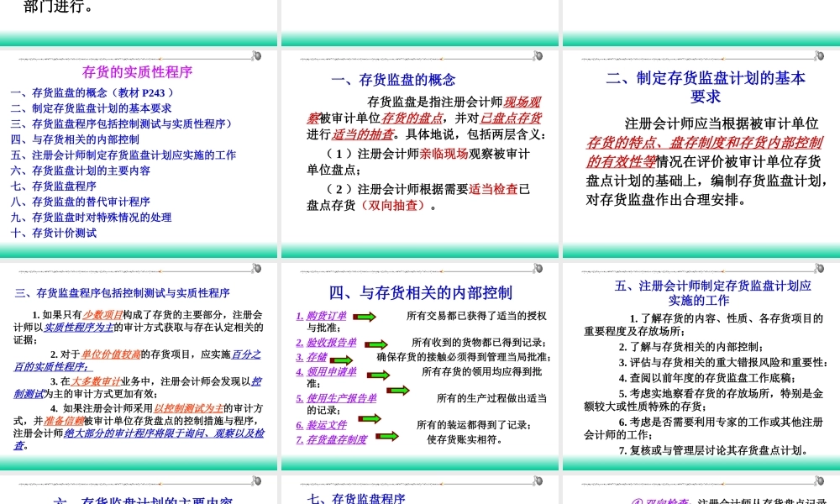Image resolution: width=840 pixels, height=504 pixels.
Task: Click contents line 四、与存货相关的内部控制
Action: pos(75,139)
